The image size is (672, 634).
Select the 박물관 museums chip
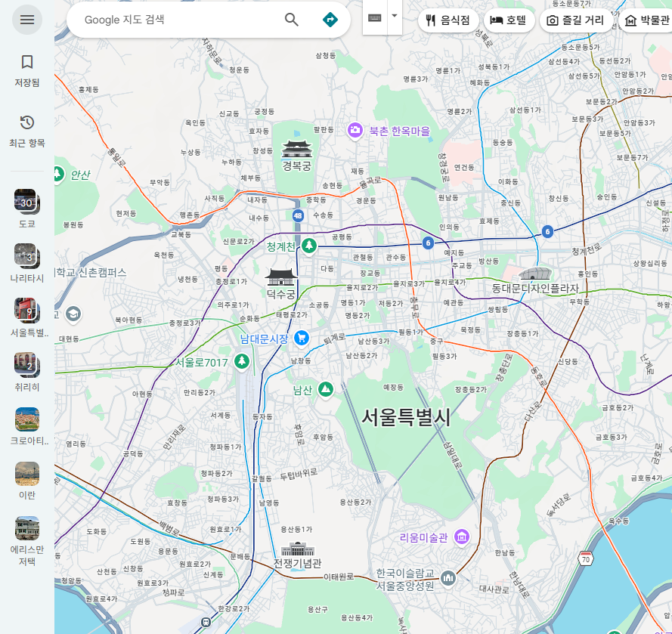point(646,20)
